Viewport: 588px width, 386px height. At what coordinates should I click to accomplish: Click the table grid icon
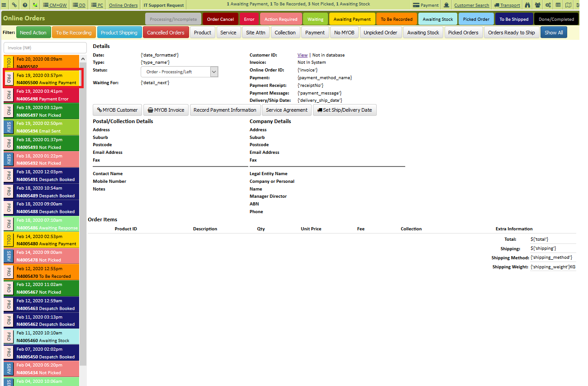[x=558, y=5]
